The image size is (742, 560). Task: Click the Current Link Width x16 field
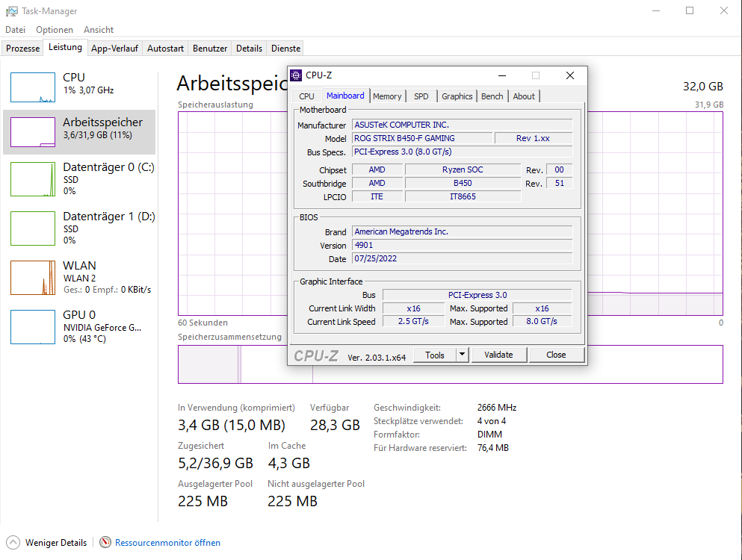point(413,308)
